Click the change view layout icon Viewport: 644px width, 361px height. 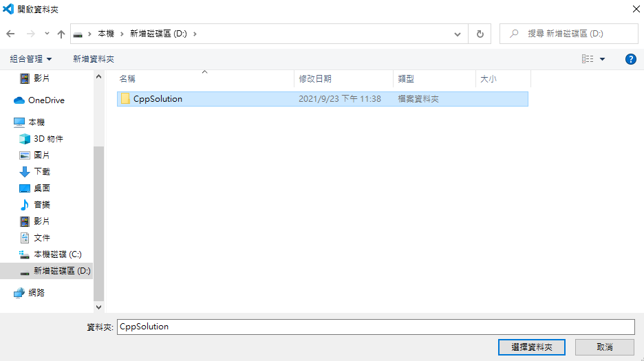[x=588, y=59]
